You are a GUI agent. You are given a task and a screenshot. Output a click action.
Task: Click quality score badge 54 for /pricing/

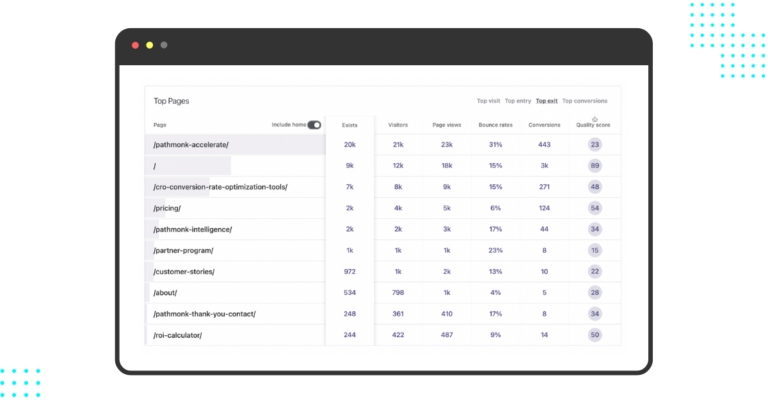(x=595, y=208)
